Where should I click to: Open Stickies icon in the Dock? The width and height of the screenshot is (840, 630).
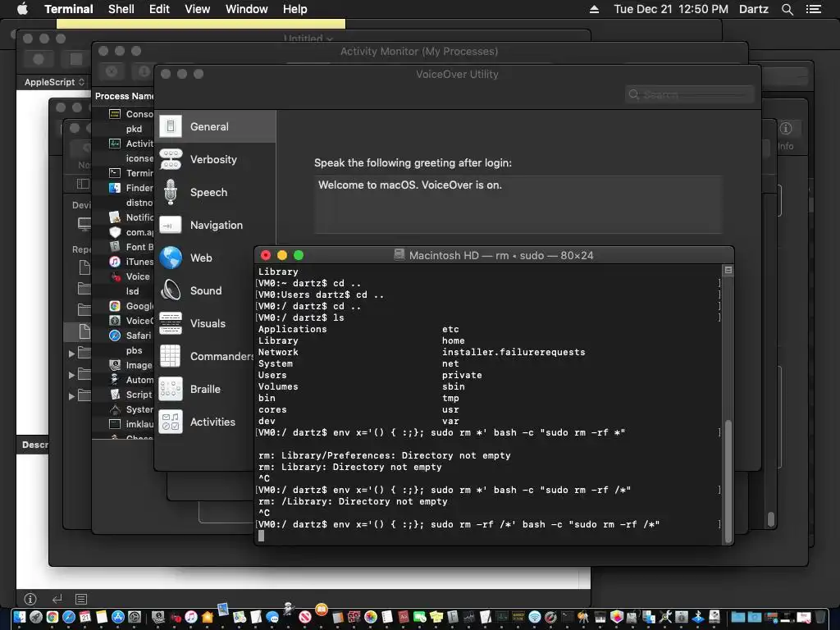pos(436,617)
